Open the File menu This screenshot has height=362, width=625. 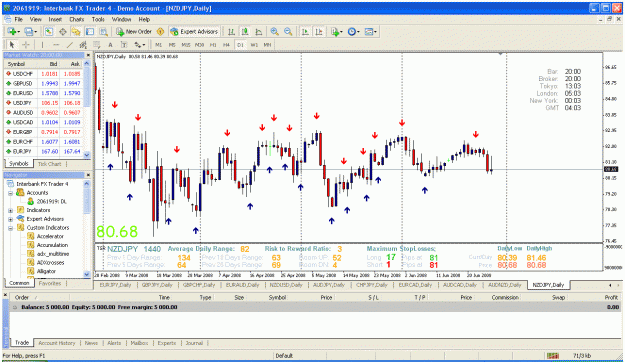pos(19,19)
